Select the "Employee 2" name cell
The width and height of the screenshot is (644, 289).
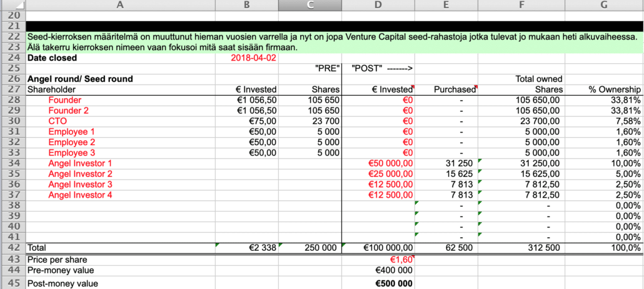coord(120,142)
